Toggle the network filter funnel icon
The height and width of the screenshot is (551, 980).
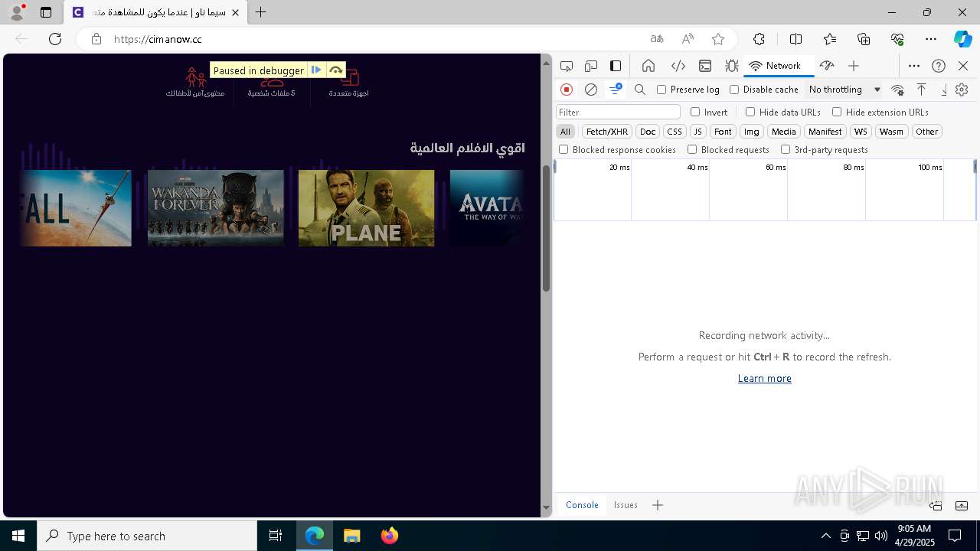(x=615, y=90)
